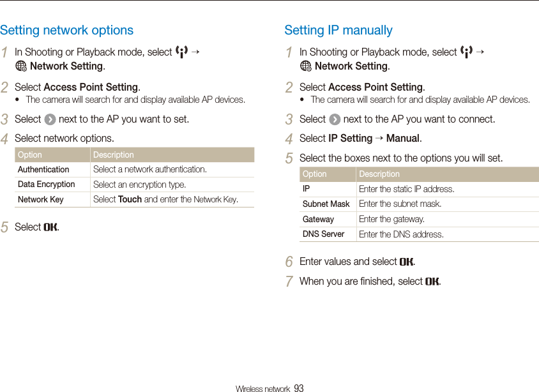Viewport: 539px width, 392px height.
Task: Open the 'Setting network options' heading
Action: coord(66,30)
